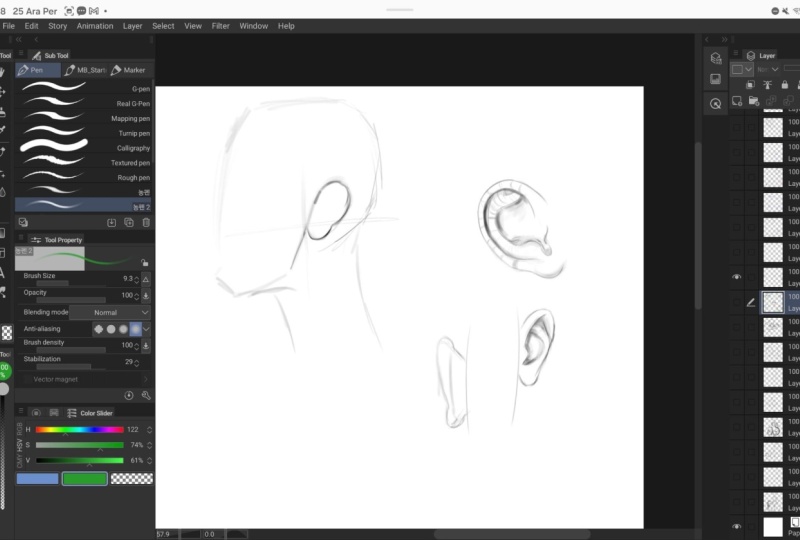This screenshot has width=800, height=540.
Task: Select the Textured pen brush
Action: click(x=84, y=162)
